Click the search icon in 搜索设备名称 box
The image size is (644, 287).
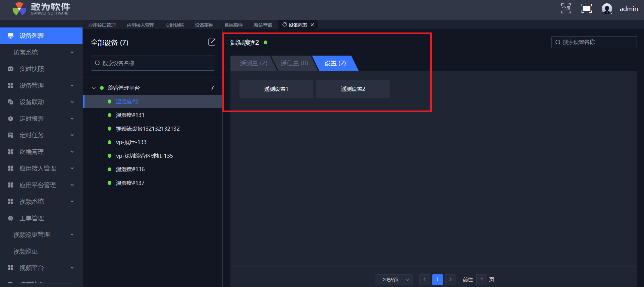coord(97,63)
